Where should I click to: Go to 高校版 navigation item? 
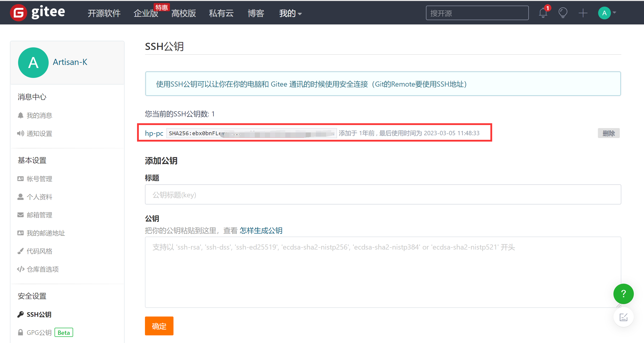(183, 13)
